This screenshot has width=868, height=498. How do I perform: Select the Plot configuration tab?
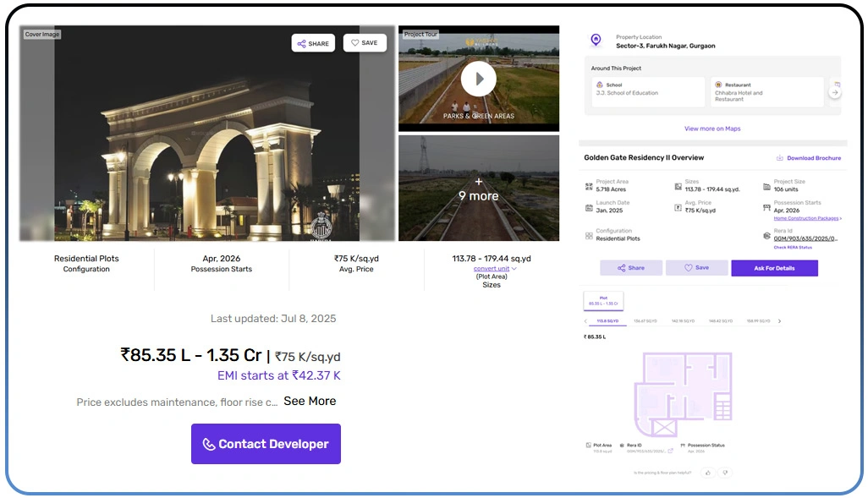tap(603, 300)
